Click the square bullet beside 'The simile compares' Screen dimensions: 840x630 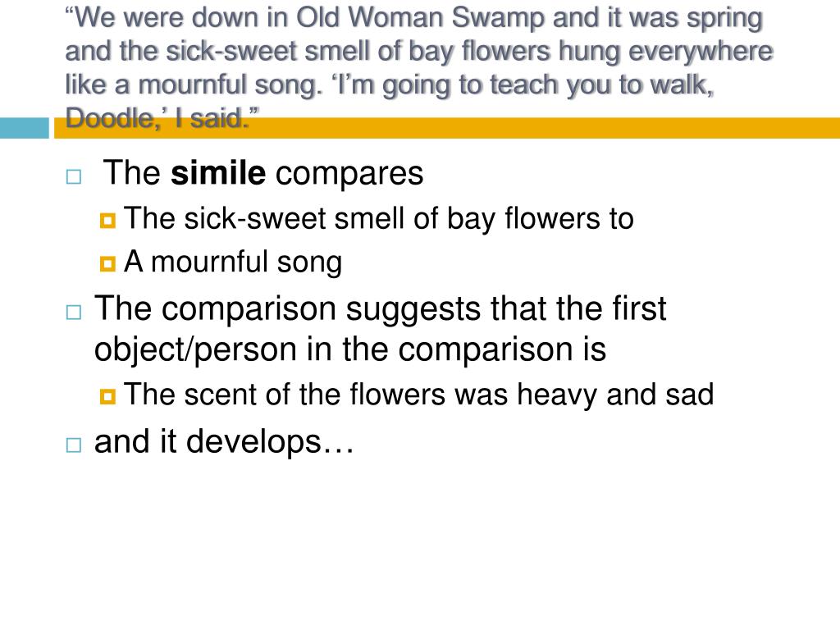pyautogui.click(x=74, y=177)
